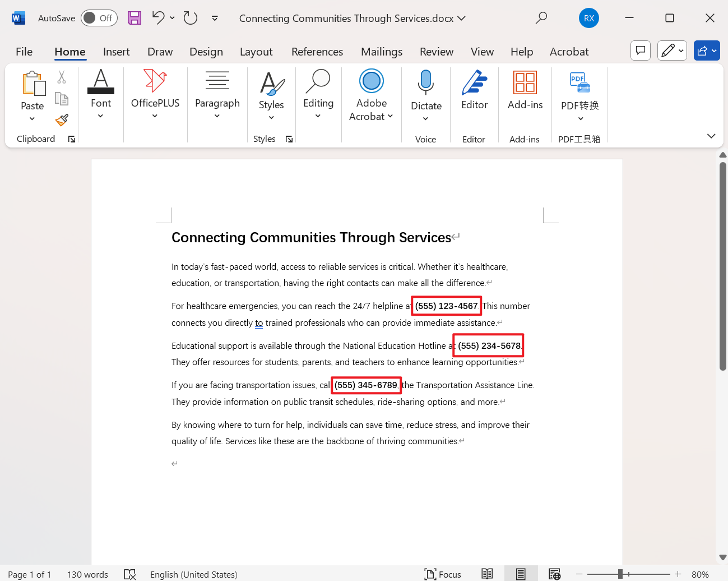The image size is (728, 581).
Task: Open document sharing options
Action: [707, 50]
